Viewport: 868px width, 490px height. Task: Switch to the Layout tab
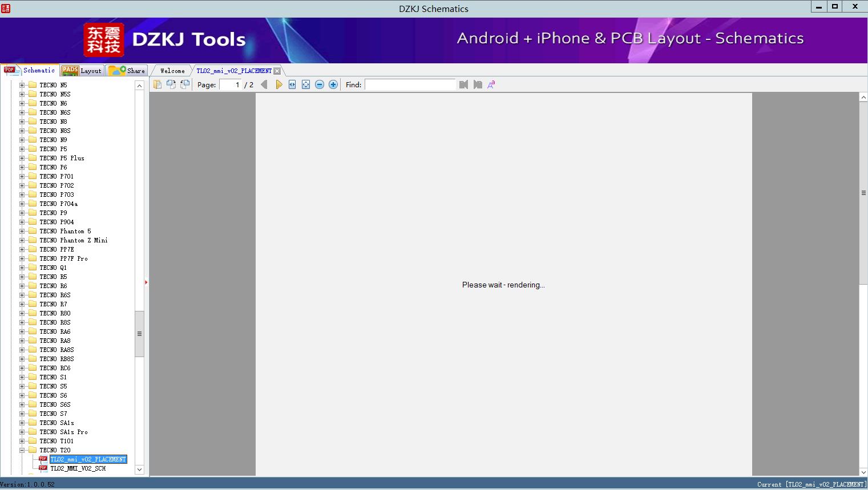(x=82, y=71)
